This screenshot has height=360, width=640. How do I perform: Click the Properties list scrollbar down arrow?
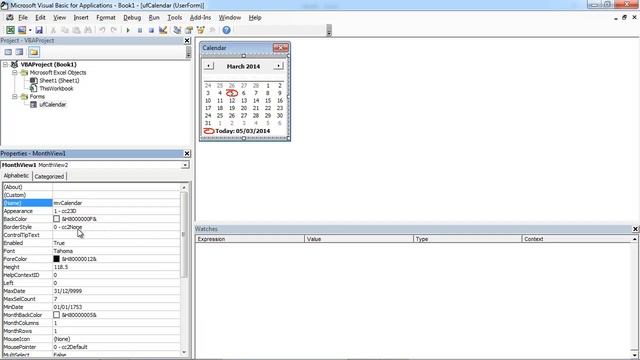[184, 352]
